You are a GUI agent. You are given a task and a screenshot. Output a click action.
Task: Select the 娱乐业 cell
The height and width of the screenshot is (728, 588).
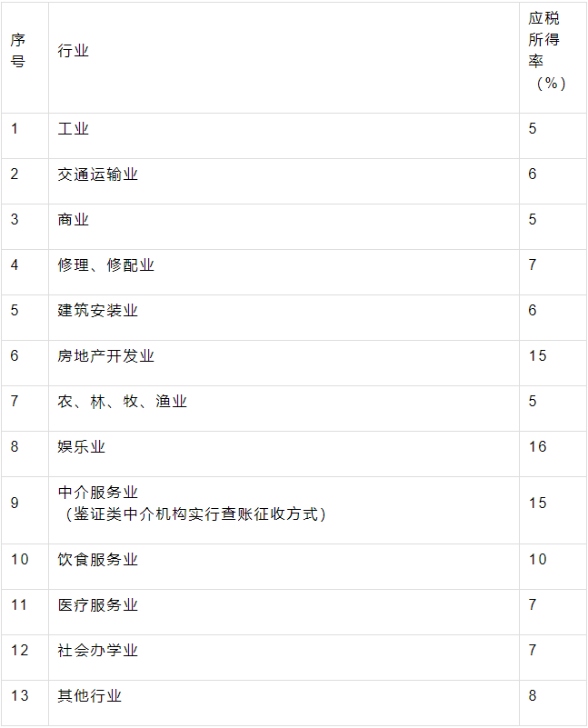pyautogui.click(x=82, y=446)
